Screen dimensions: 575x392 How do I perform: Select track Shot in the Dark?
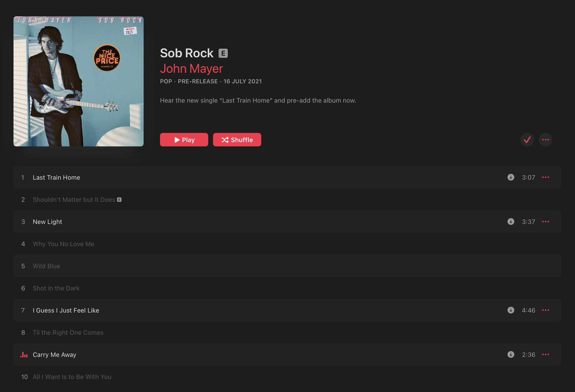pyautogui.click(x=287, y=288)
